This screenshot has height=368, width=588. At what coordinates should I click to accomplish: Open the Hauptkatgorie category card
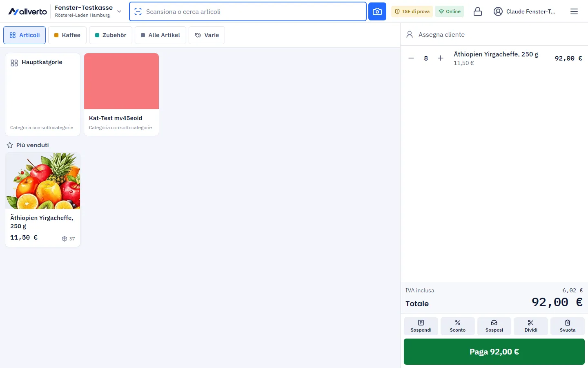click(x=43, y=94)
